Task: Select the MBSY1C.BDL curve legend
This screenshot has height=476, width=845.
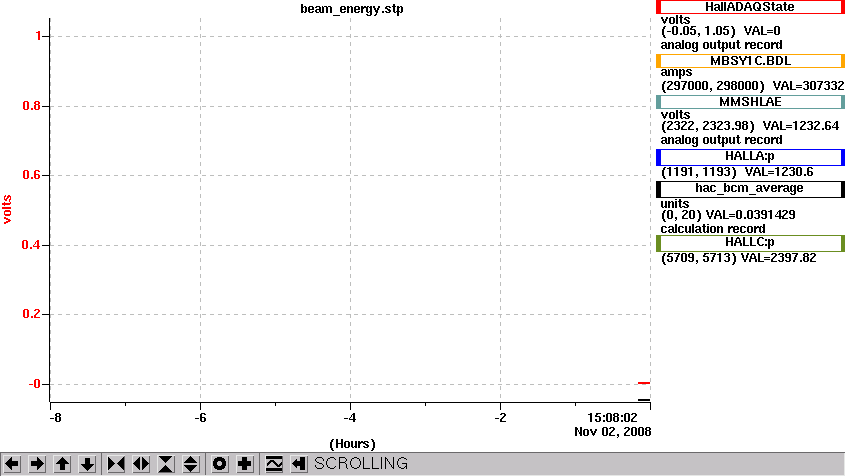Action: coord(750,61)
